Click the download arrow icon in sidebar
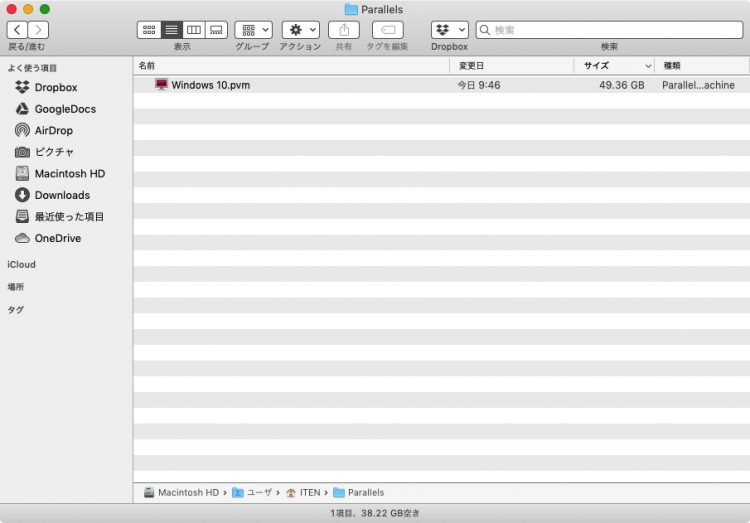Image resolution: width=750 pixels, height=523 pixels. (22, 195)
